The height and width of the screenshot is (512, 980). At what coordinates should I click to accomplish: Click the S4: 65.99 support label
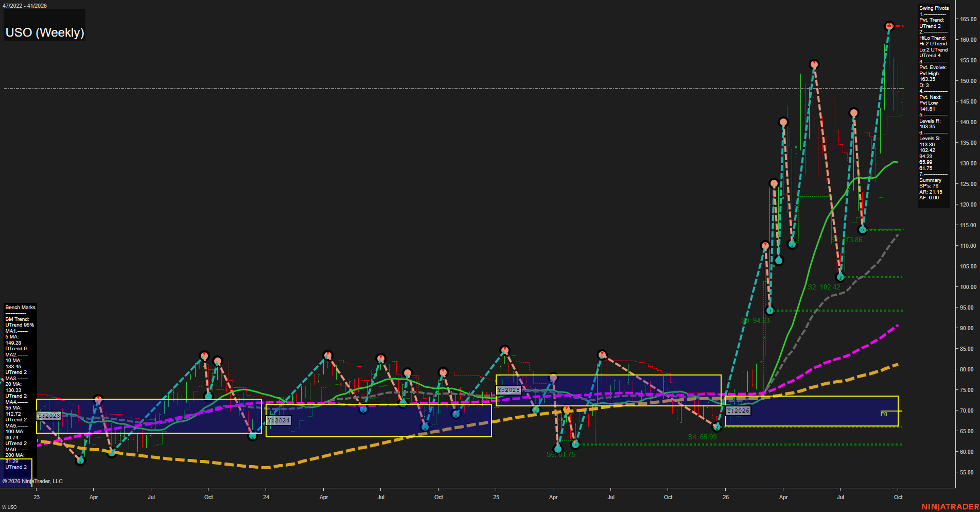(x=702, y=437)
